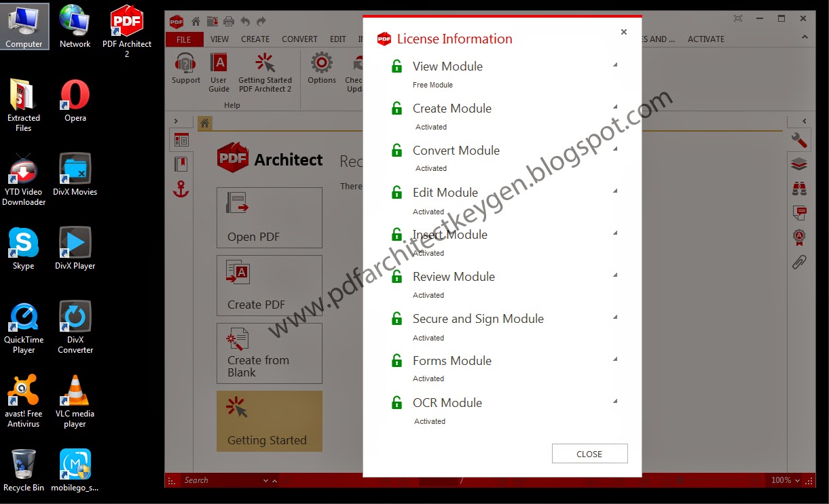829x504 pixels.
Task: Click the highlighted Getting Started tile
Action: click(x=270, y=421)
